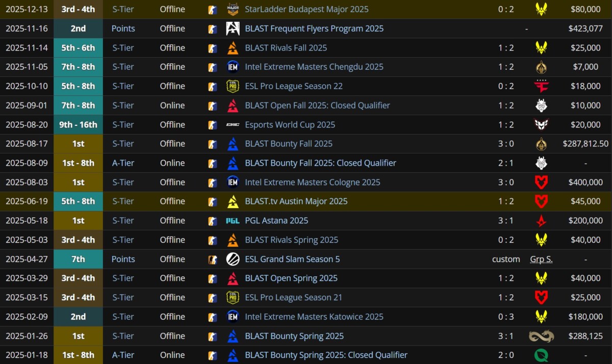Click the Counter-Strike game icon in PGL Astana row

(212, 221)
